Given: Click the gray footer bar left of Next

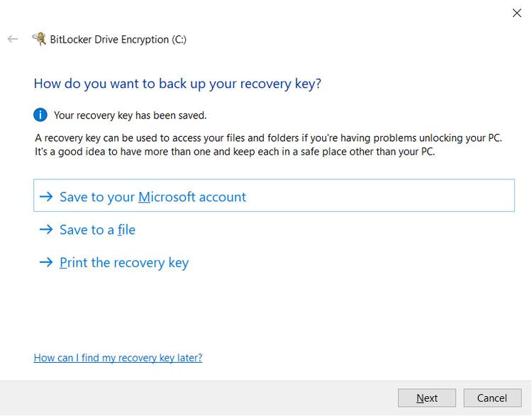Looking at the screenshot, I should pyautogui.click(x=199, y=398).
